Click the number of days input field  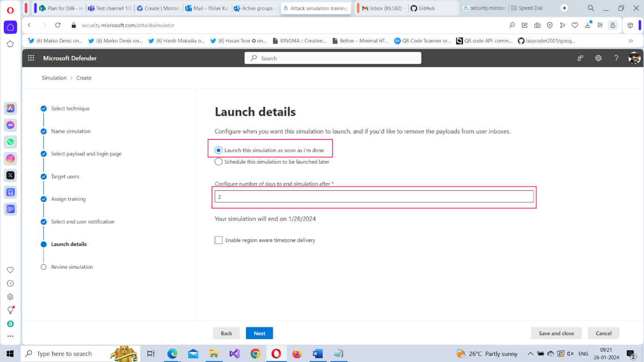tap(374, 196)
